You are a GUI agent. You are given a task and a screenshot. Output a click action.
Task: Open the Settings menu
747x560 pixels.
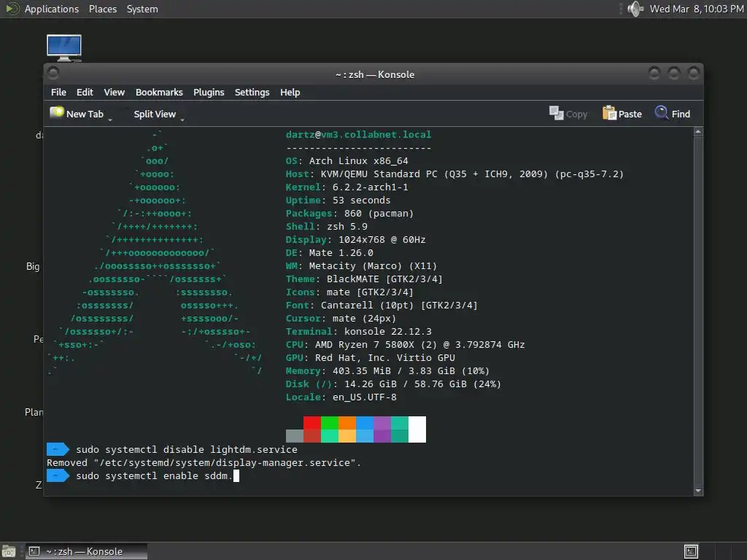coord(252,93)
